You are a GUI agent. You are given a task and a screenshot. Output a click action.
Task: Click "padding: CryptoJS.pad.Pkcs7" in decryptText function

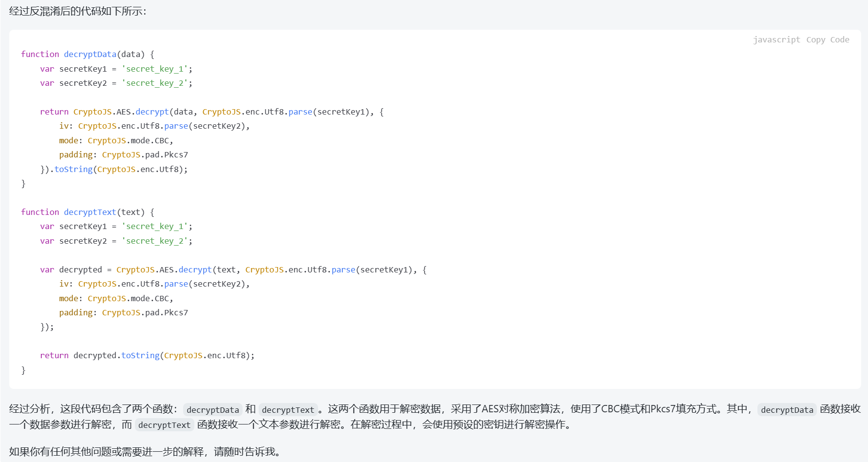pos(123,312)
